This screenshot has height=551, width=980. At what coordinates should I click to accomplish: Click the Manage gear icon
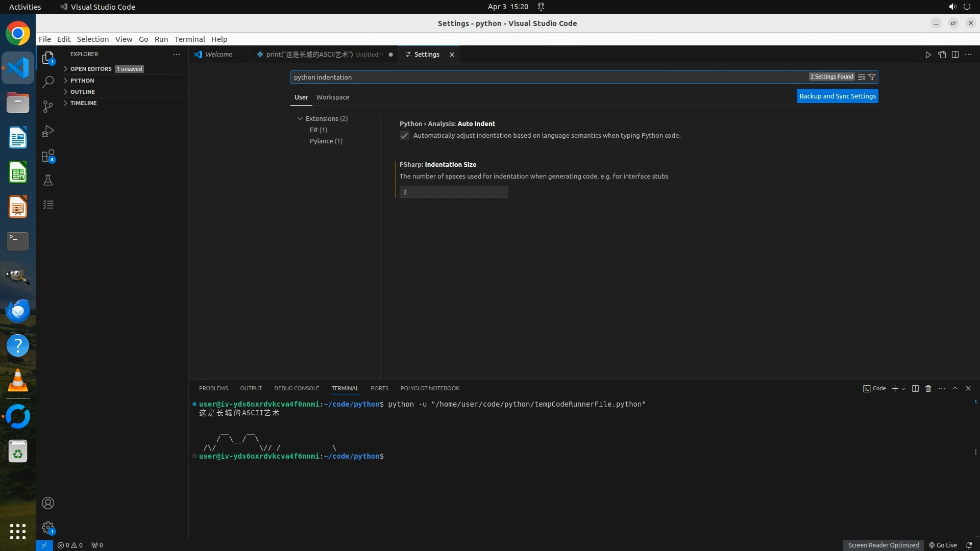pyautogui.click(x=48, y=528)
